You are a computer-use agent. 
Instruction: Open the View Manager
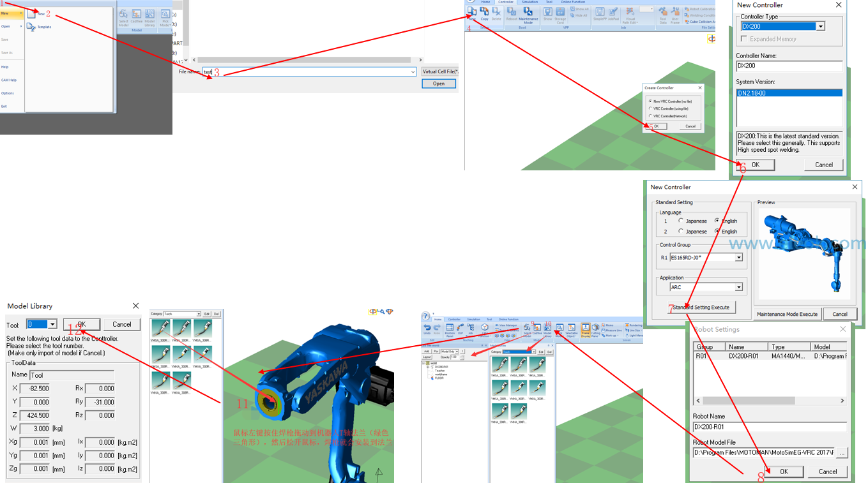tap(506, 325)
